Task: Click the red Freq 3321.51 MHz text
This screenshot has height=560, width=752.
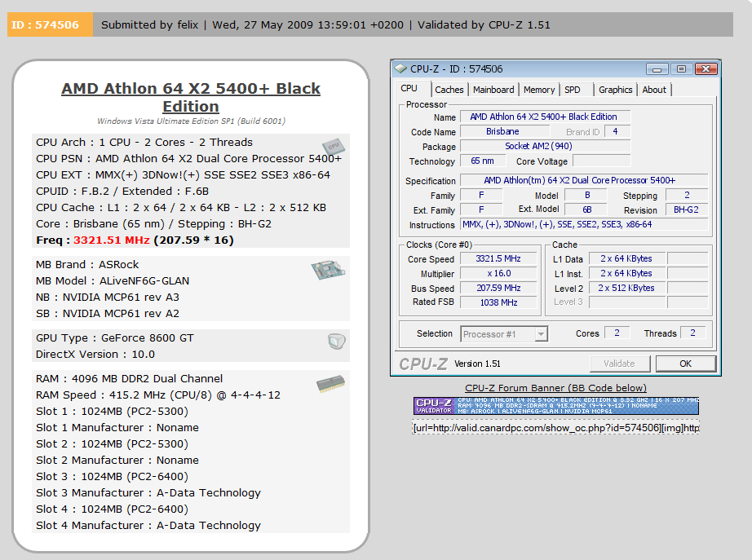Action: pos(112,240)
